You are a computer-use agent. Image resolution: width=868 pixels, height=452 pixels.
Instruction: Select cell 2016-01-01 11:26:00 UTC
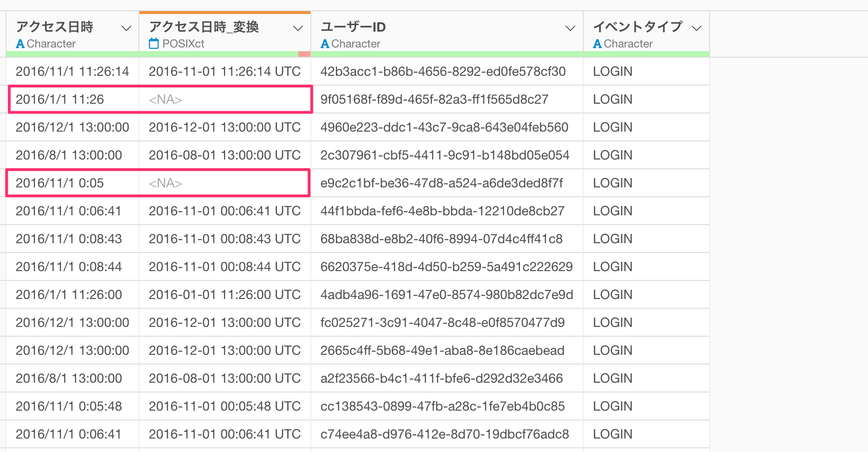[225, 294]
